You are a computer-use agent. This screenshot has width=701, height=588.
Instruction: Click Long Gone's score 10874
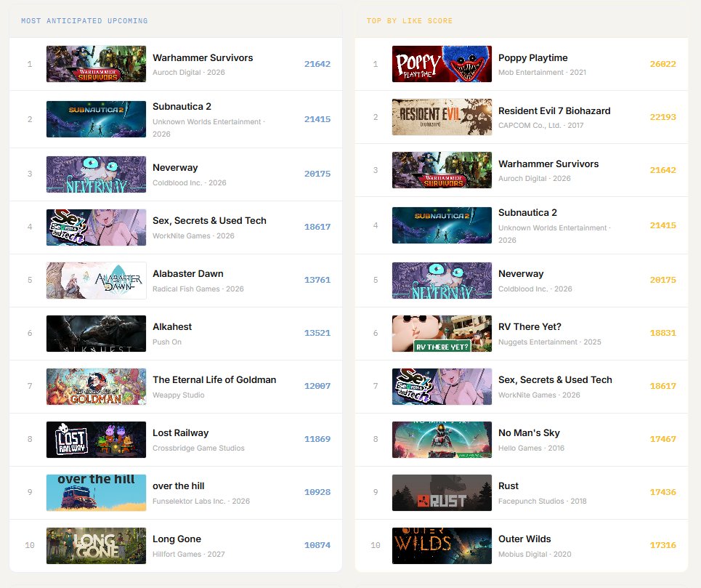click(x=317, y=545)
